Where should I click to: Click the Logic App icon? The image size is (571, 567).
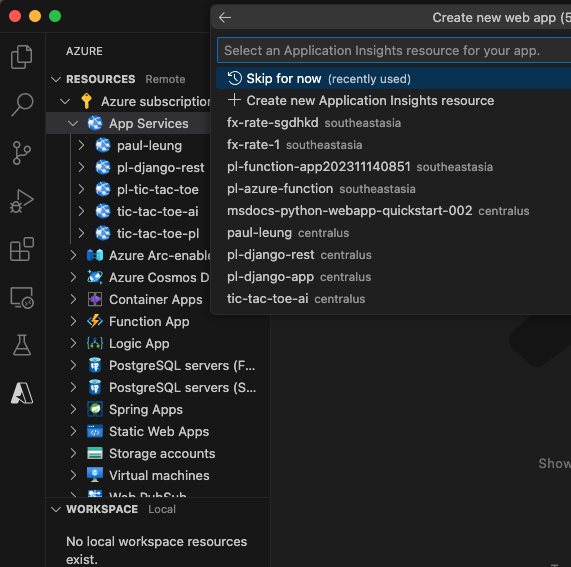coord(95,343)
